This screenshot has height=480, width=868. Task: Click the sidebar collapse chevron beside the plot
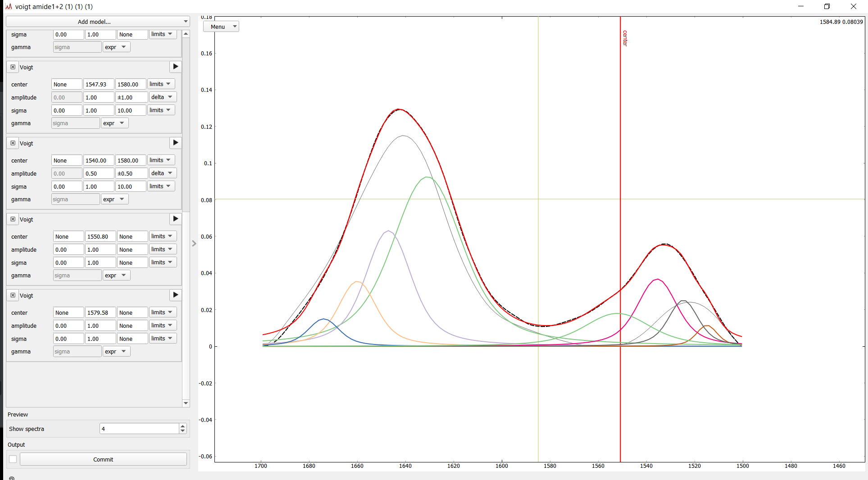pos(194,243)
